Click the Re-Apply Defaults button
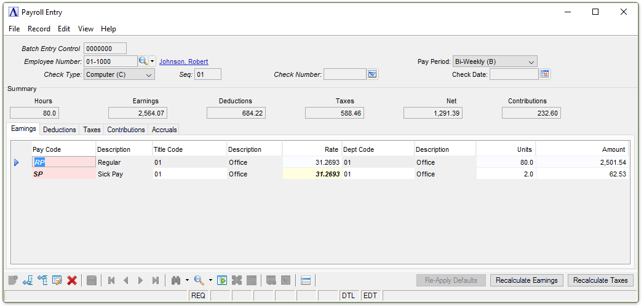The width and height of the screenshot is (644, 308). (x=451, y=280)
